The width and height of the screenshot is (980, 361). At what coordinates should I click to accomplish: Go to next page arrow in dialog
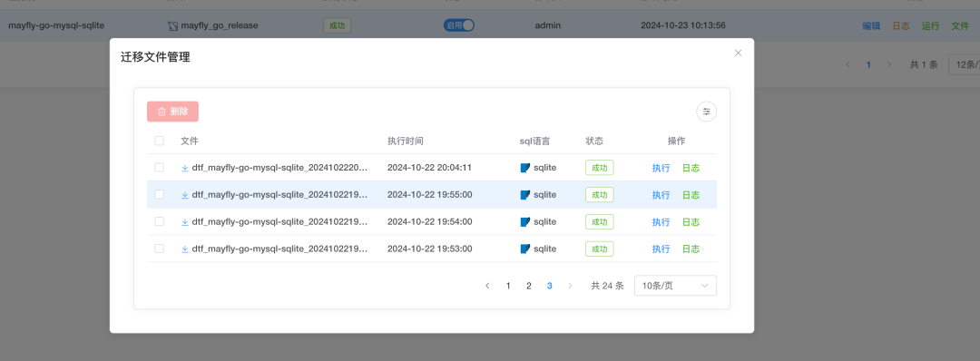(x=570, y=286)
